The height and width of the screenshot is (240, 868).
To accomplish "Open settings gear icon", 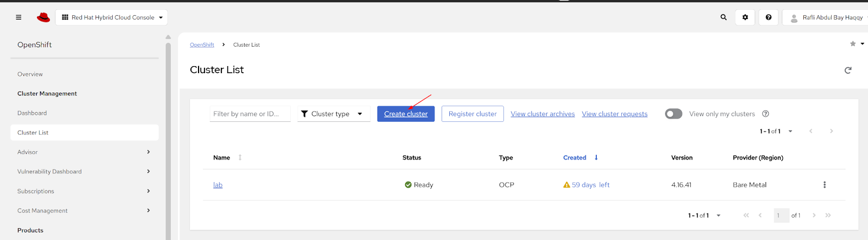I will coord(745,17).
